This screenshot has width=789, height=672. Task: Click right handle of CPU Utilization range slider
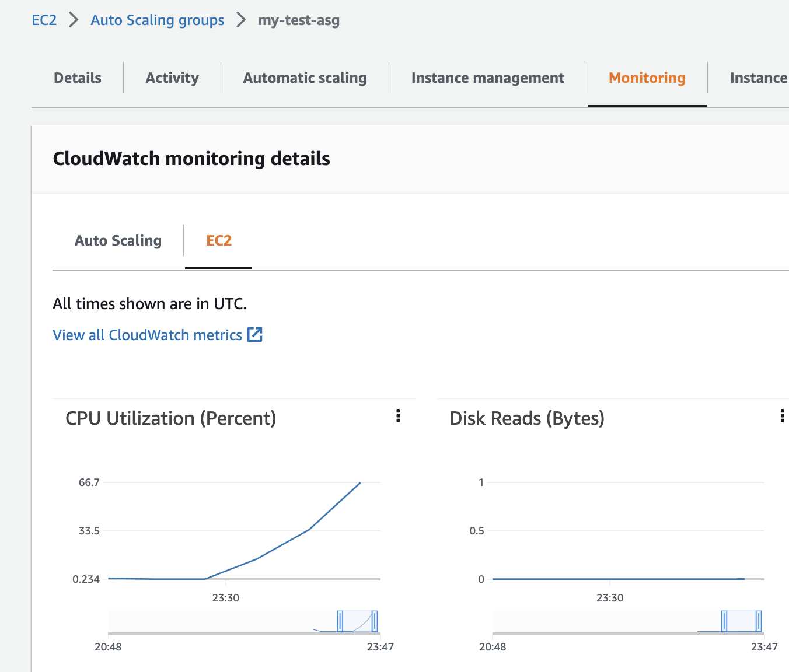click(375, 621)
